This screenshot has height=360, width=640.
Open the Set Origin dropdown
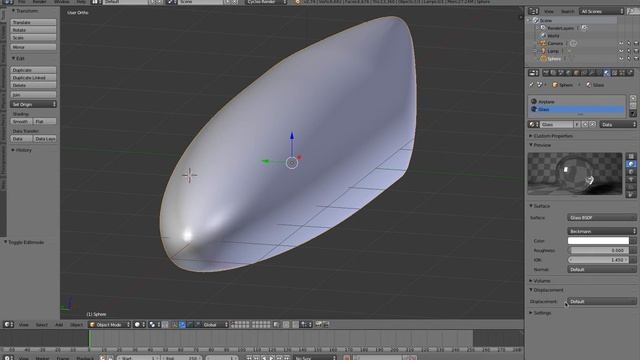pyautogui.click(x=33, y=104)
